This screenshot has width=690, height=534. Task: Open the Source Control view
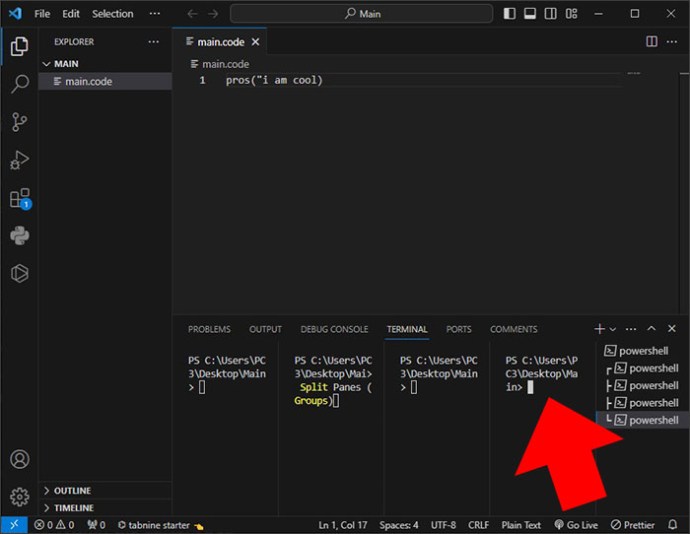coord(19,122)
